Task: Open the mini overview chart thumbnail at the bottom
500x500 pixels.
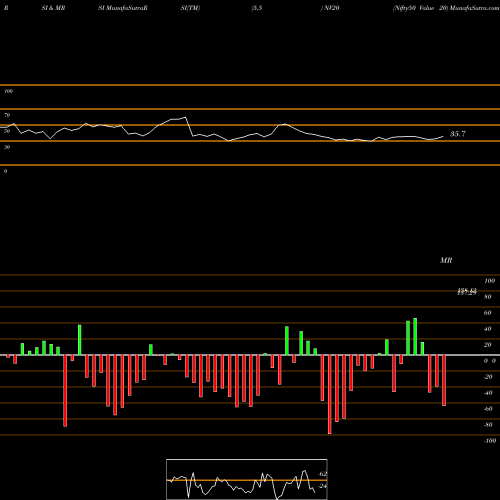Action: pos(247,479)
